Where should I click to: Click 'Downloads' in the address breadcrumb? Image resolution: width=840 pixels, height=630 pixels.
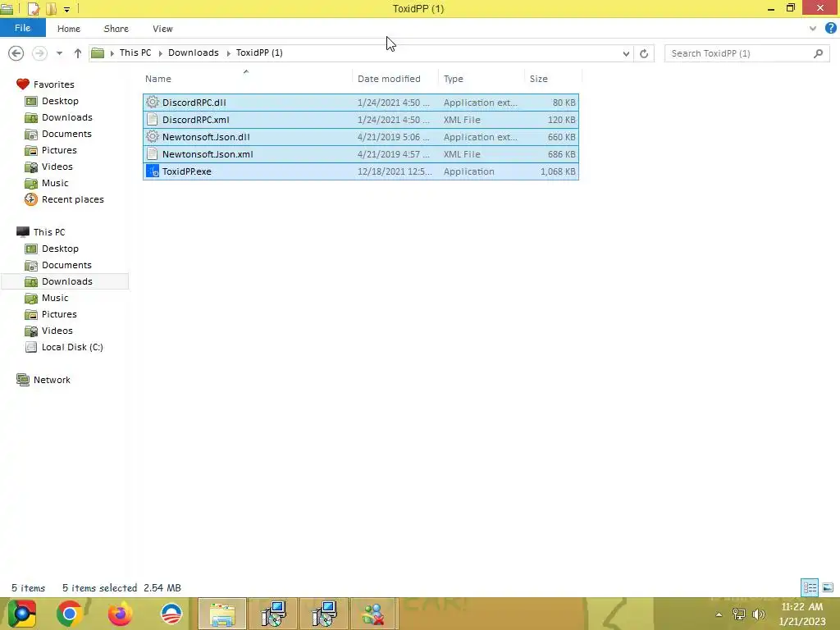click(x=194, y=52)
